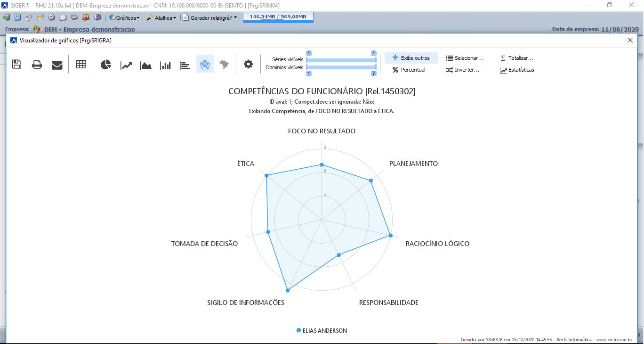Show data table view icon
Image resolution: width=644 pixels, height=344 pixels.
[x=81, y=65]
